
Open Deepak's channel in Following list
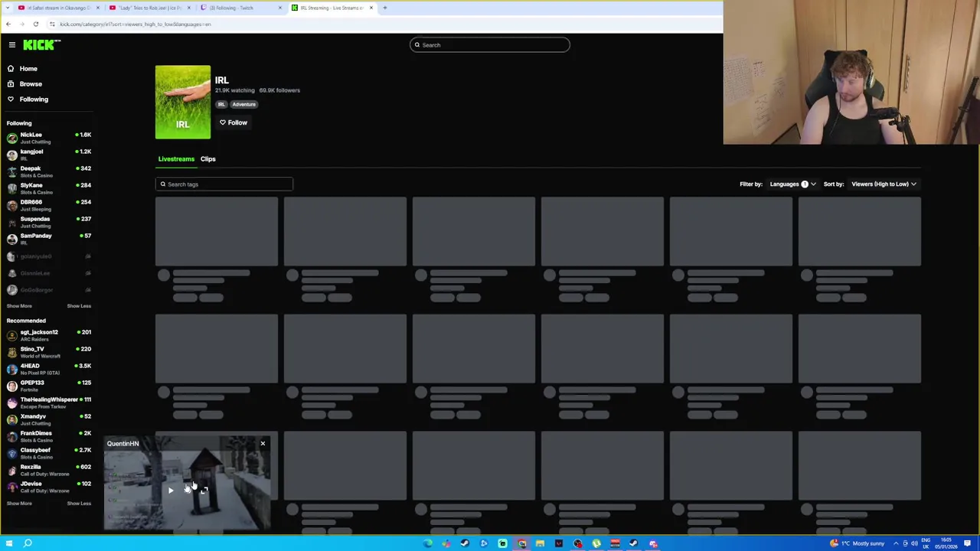coord(49,171)
